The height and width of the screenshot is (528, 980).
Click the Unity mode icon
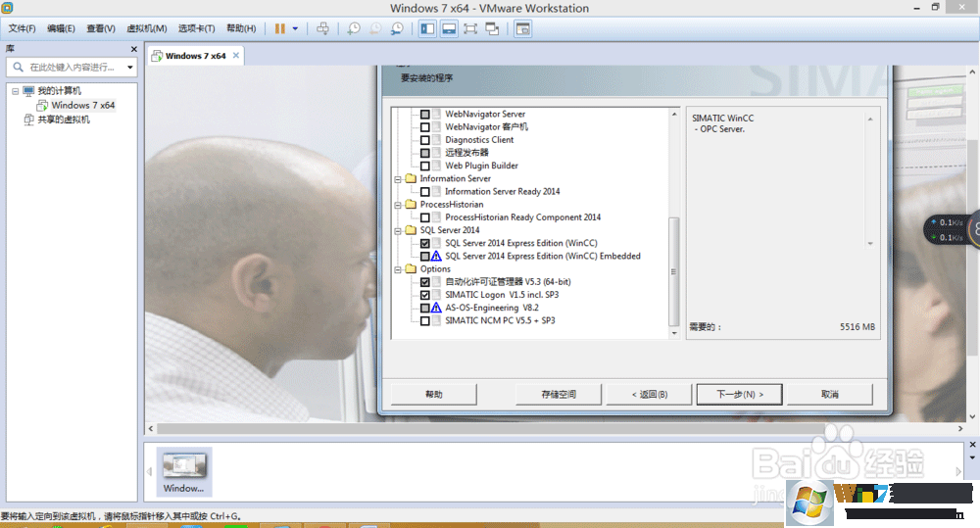tap(493, 28)
